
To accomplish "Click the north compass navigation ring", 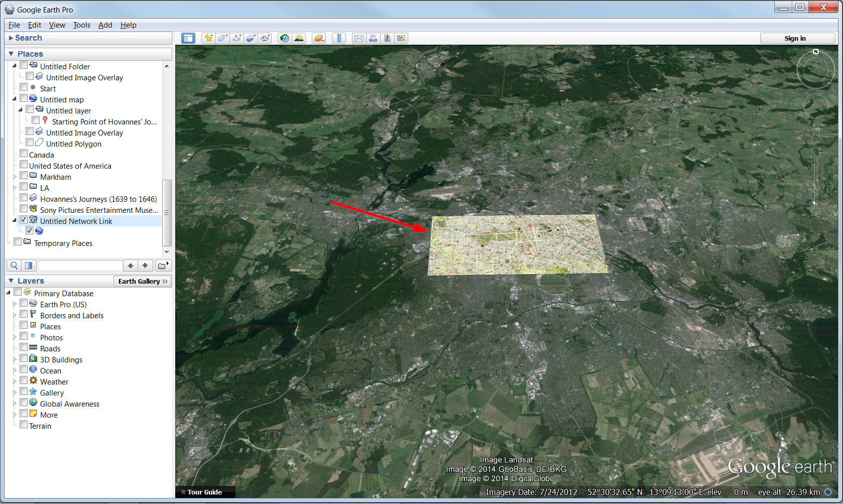I will click(816, 70).
